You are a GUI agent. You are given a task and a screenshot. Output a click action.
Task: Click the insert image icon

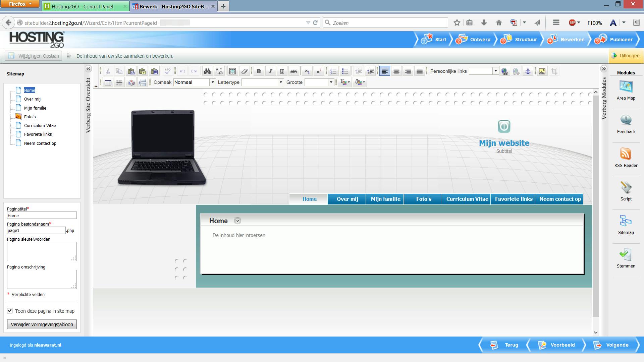(x=542, y=71)
